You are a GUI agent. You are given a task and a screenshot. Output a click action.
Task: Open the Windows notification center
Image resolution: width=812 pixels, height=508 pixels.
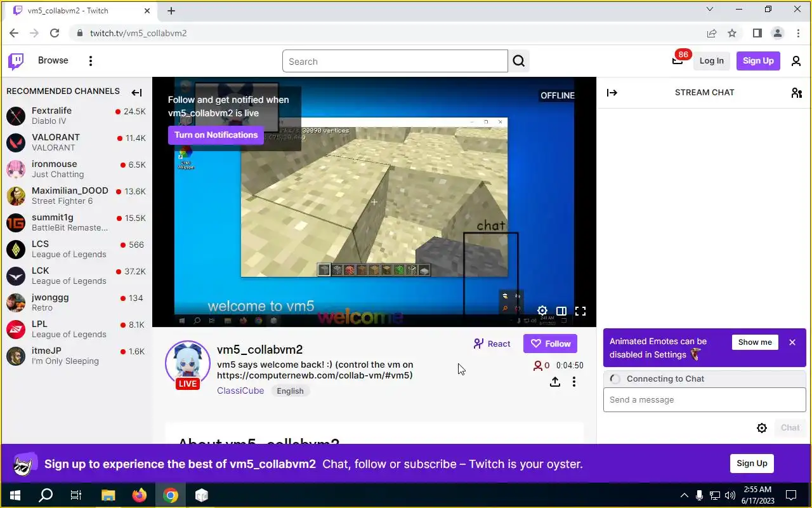791,495
